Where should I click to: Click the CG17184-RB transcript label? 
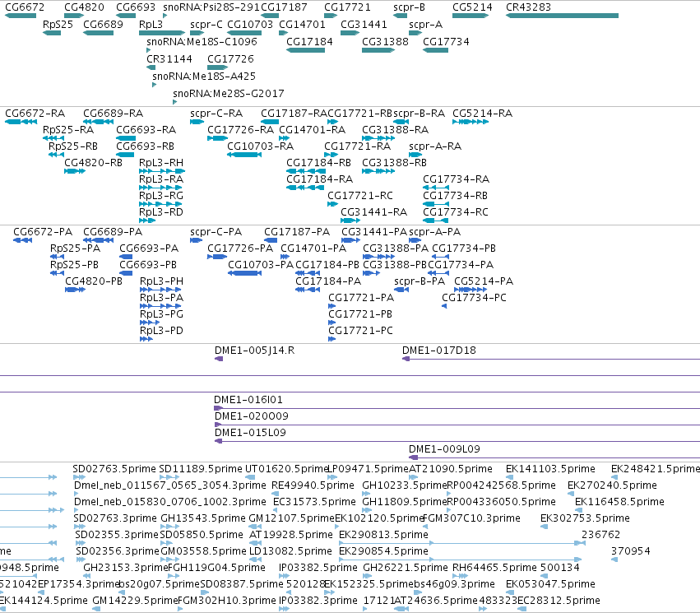click(x=319, y=163)
